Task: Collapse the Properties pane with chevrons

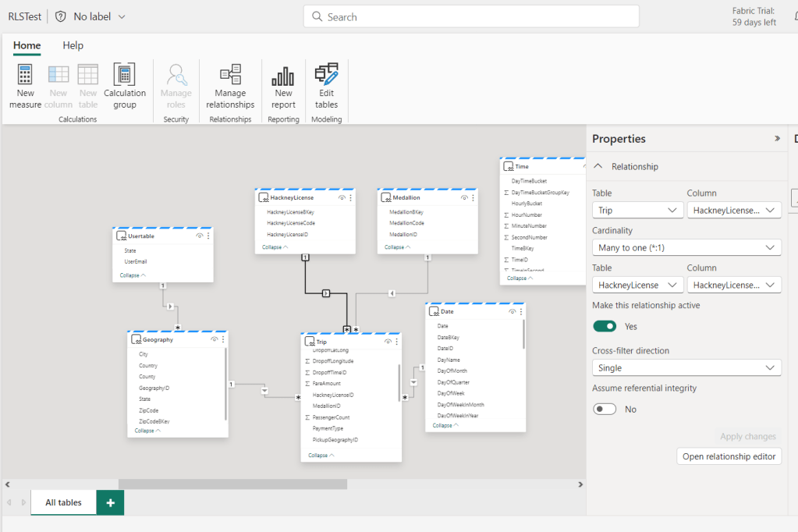Action: coord(777,139)
